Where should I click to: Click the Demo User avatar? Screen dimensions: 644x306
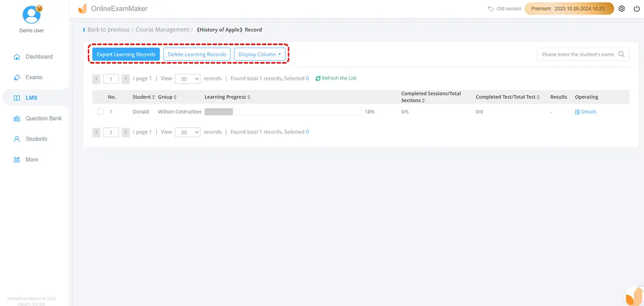32,14
